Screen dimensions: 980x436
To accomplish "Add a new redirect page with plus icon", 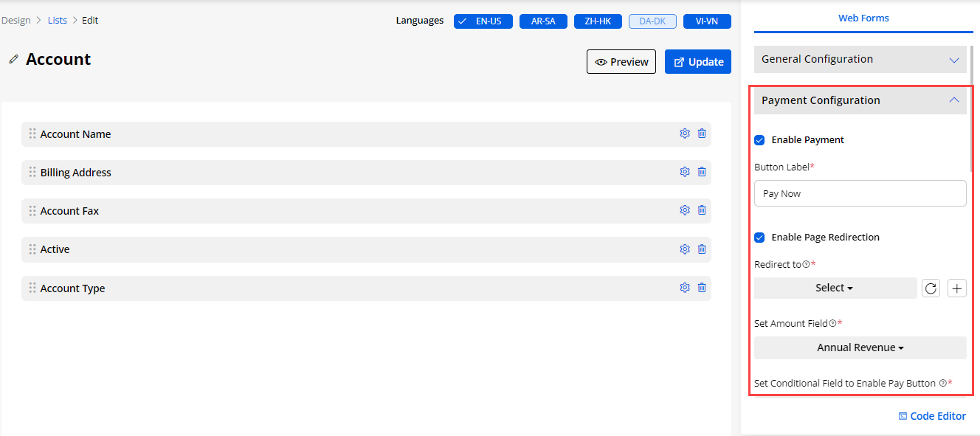I will [957, 288].
